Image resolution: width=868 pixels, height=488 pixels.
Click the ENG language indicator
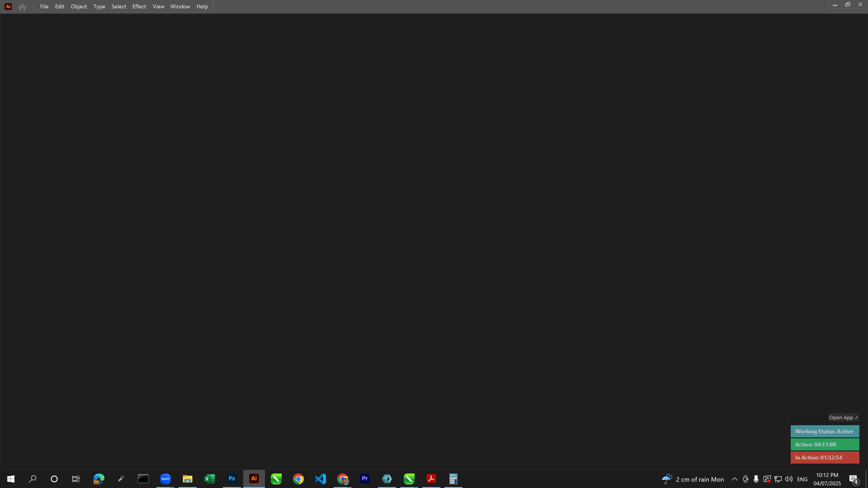coord(803,479)
